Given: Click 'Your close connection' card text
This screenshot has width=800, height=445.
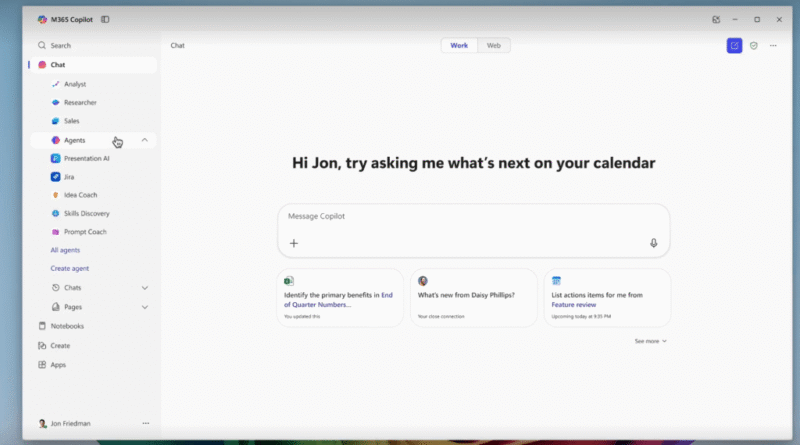Looking at the screenshot, I should point(441,316).
